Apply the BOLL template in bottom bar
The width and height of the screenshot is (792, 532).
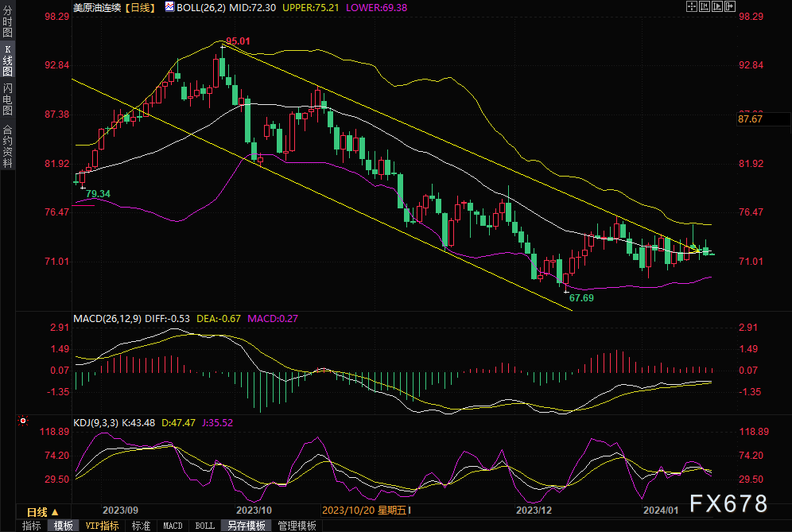pos(204,526)
